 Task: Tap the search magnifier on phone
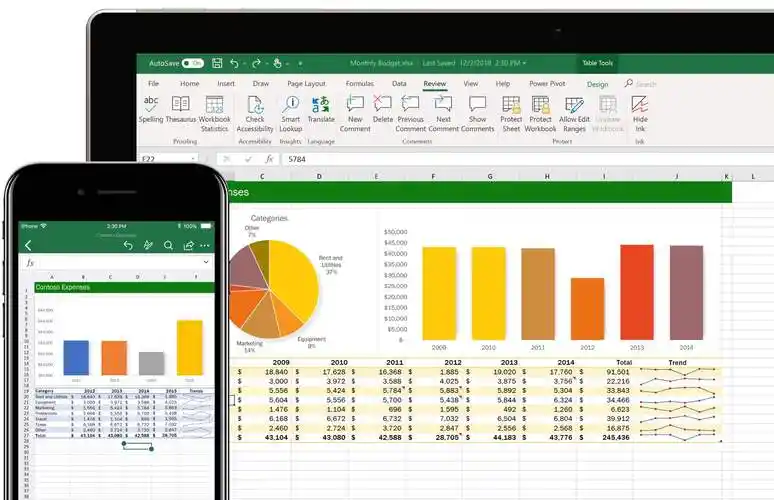point(168,245)
